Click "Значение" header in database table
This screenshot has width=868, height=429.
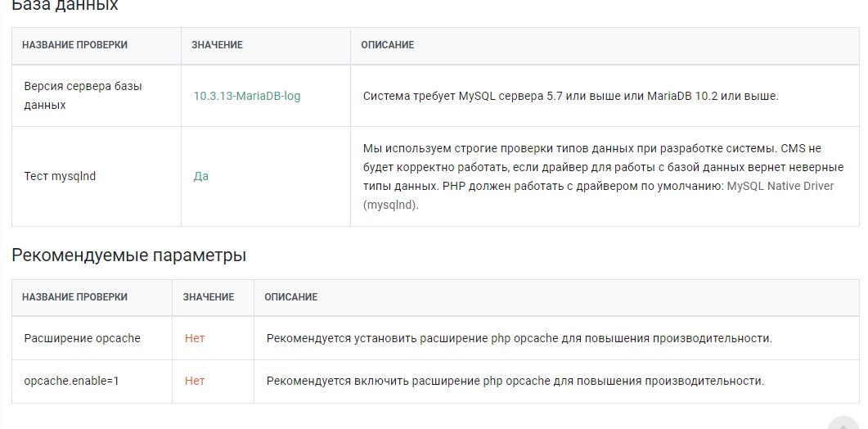[x=217, y=45]
